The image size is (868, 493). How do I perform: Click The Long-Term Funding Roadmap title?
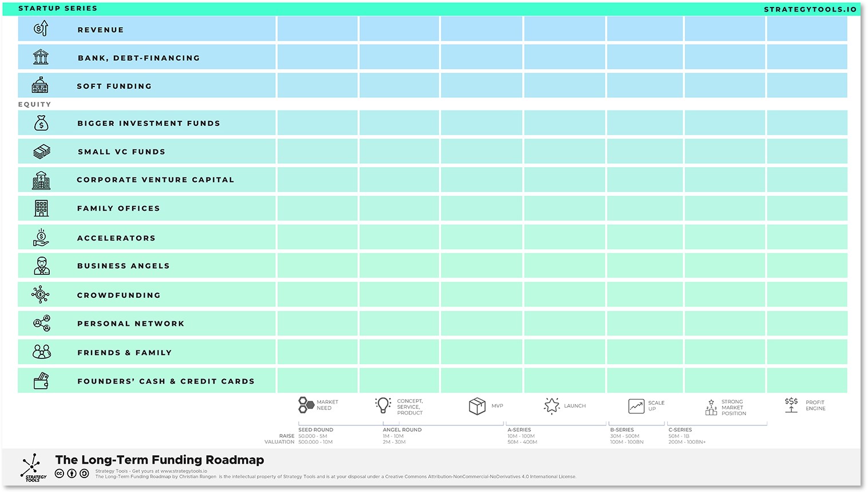pyautogui.click(x=160, y=460)
